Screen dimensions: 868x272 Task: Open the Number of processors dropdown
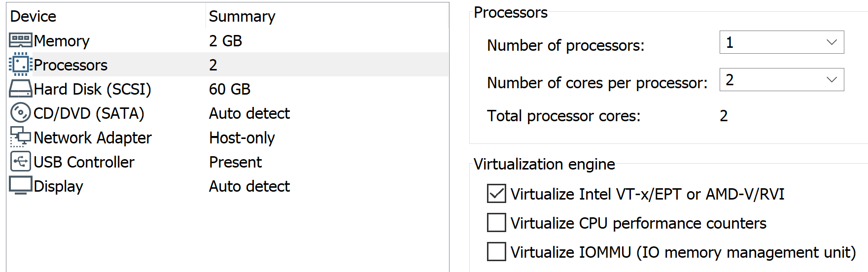pyautogui.click(x=781, y=42)
